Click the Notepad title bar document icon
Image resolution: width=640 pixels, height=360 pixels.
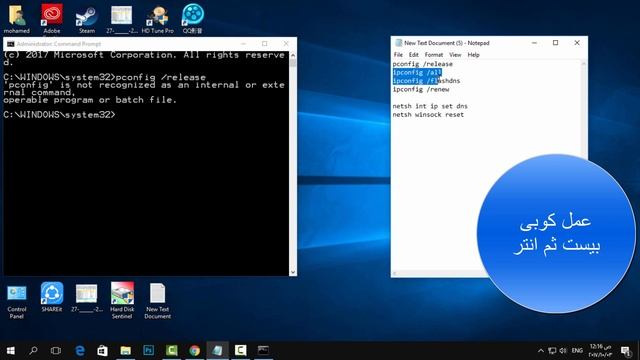coord(398,43)
